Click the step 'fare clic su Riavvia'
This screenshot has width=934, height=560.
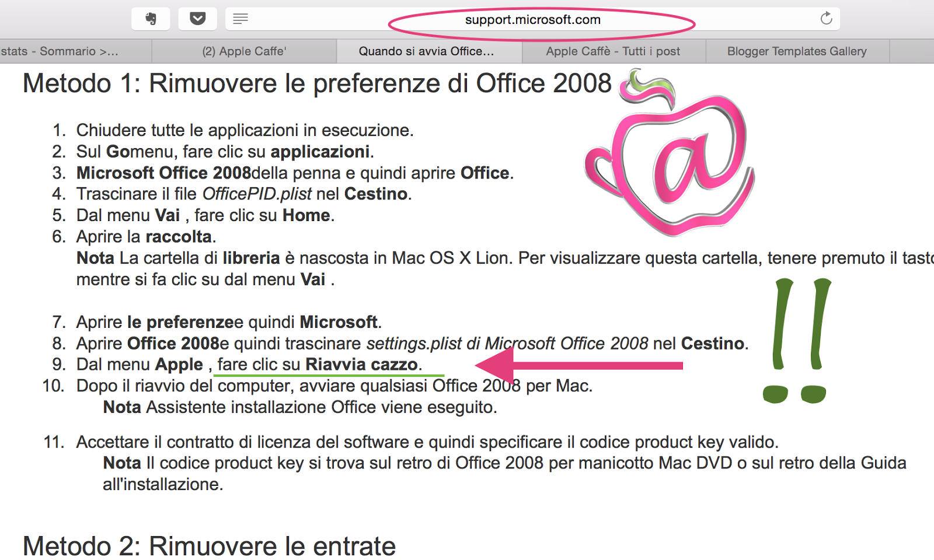(x=249, y=365)
